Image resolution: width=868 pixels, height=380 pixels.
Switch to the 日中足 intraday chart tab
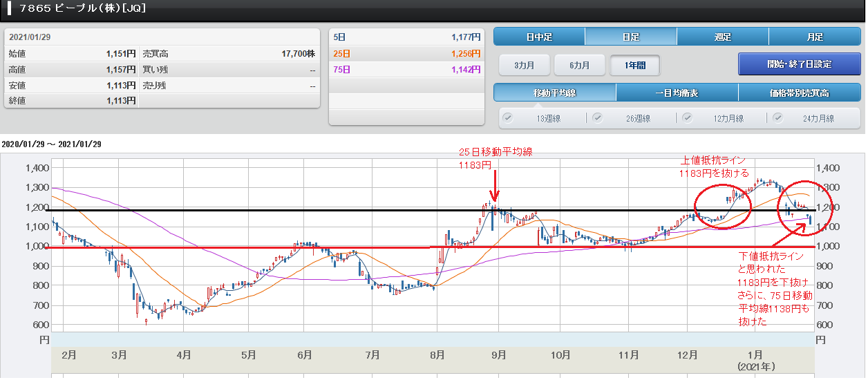click(539, 37)
